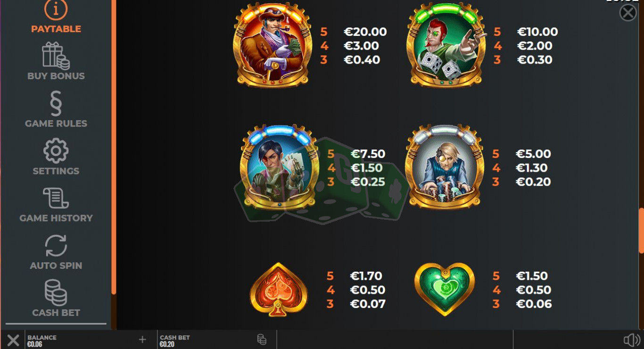
Task: Open Settings gear icon
Action: point(56,151)
